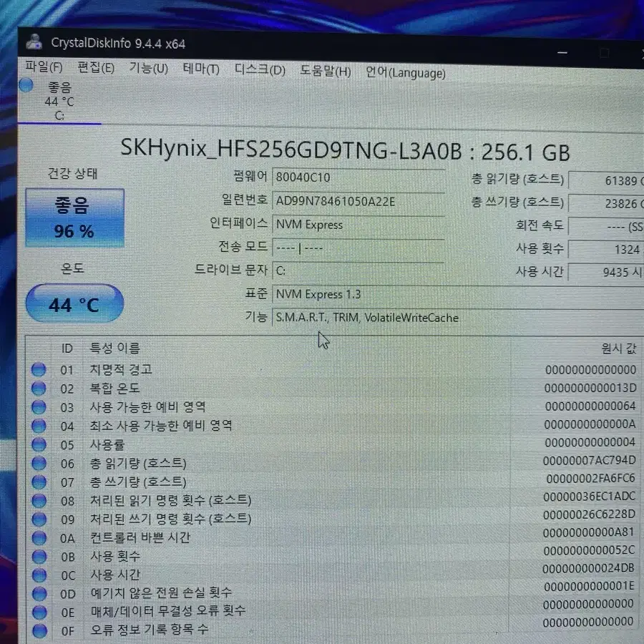The height and width of the screenshot is (644, 644).
Task: Open the 디스크(D) menu
Action: (260, 70)
